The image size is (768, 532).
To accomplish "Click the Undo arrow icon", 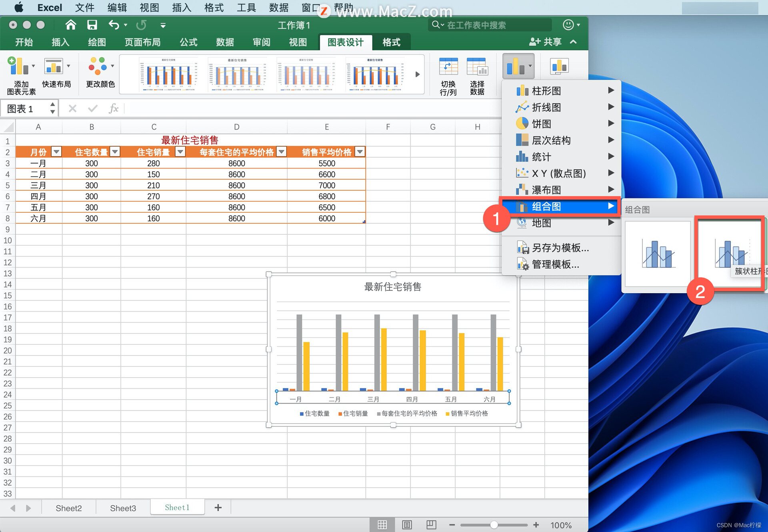I will point(114,25).
